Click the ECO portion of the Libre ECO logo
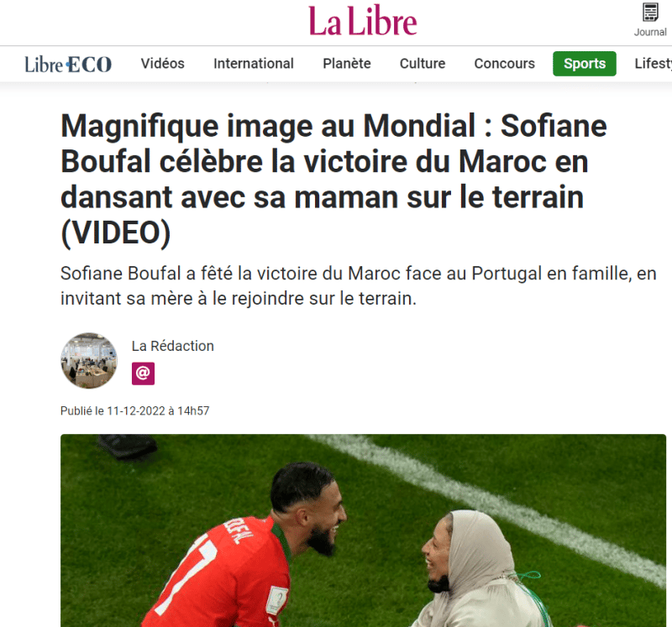This screenshot has height=627, width=672. (90, 65)
